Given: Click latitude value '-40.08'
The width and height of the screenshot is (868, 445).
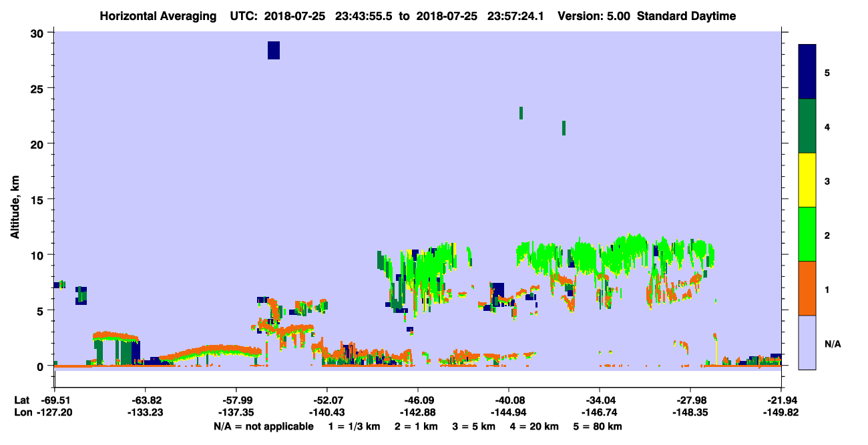Looking at the screenshot, I should coord(509,400).
